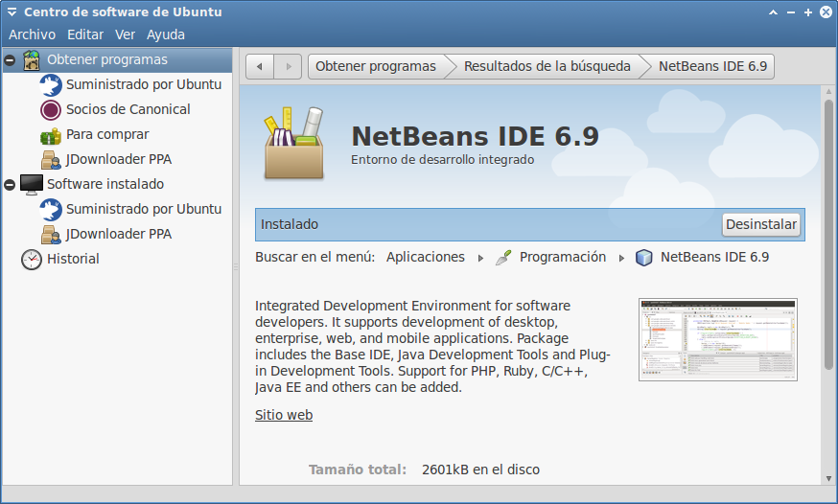Select Para comprar in sidebar
The image size is (838, 504).
pyautogui.click(x=107, y=134)
